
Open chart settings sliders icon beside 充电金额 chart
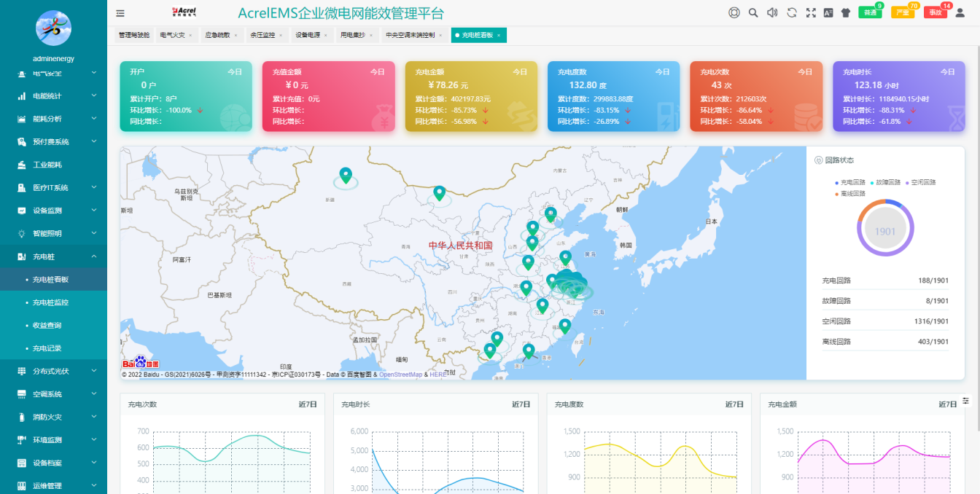[966, 401]
